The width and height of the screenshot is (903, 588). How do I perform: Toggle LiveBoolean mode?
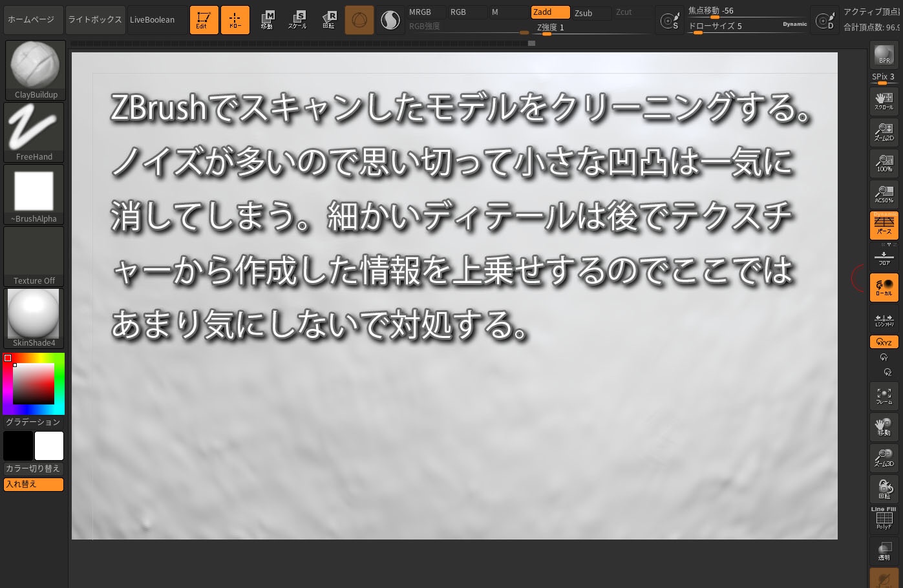156,20
